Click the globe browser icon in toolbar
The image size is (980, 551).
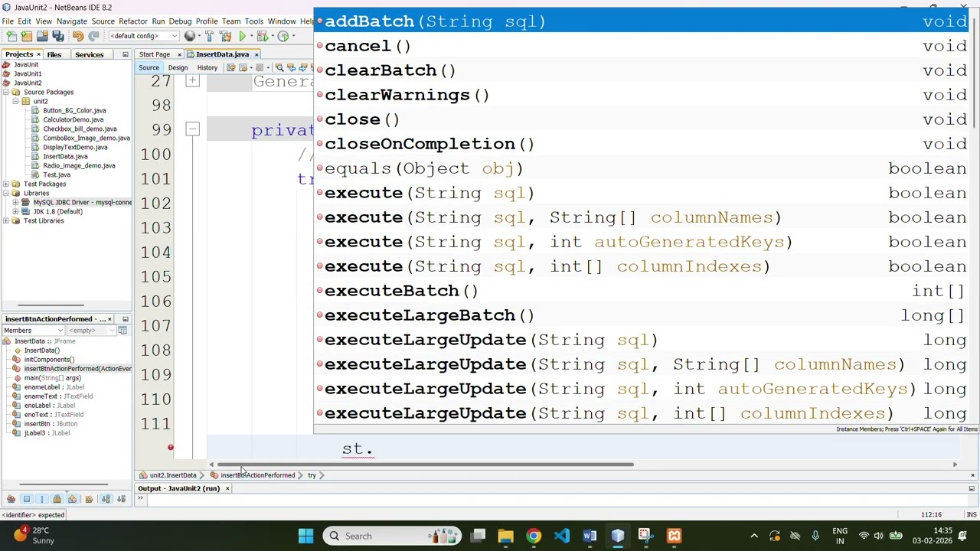point(190,36)
